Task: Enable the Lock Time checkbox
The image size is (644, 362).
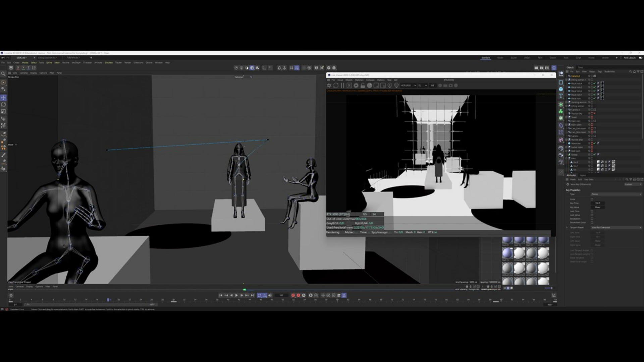Action: 592,211
